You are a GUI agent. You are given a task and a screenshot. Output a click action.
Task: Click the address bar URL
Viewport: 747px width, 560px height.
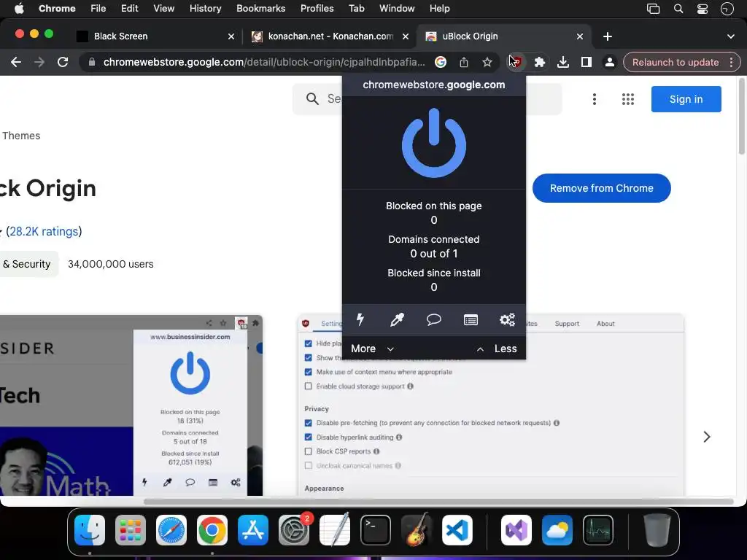pos(264,62)
